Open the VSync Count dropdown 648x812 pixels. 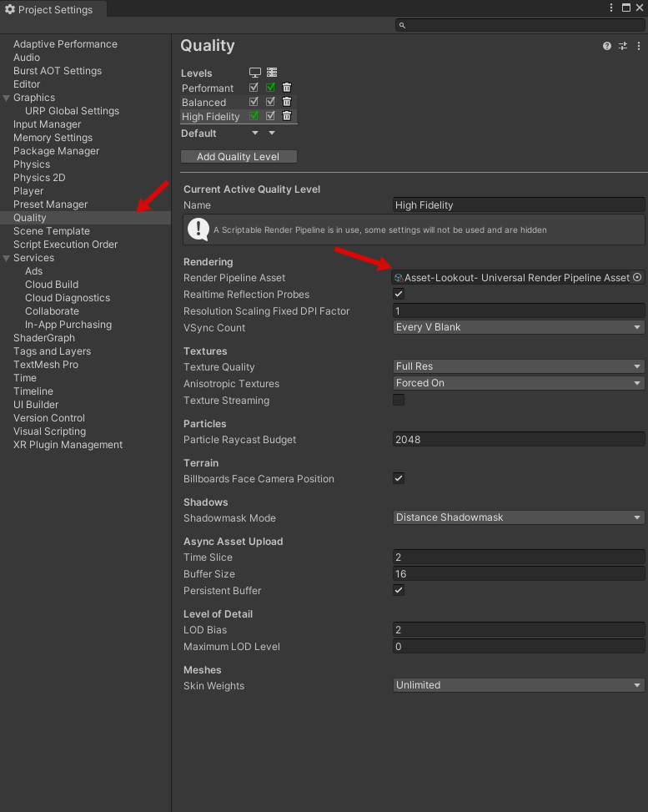point(518,328)
